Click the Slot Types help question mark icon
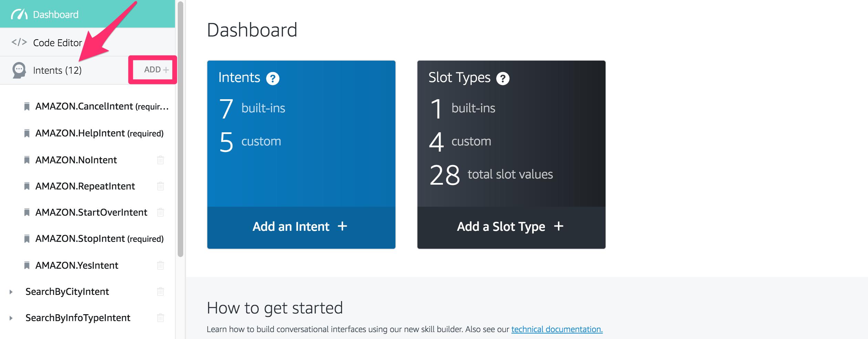 (x=503, y=79)
